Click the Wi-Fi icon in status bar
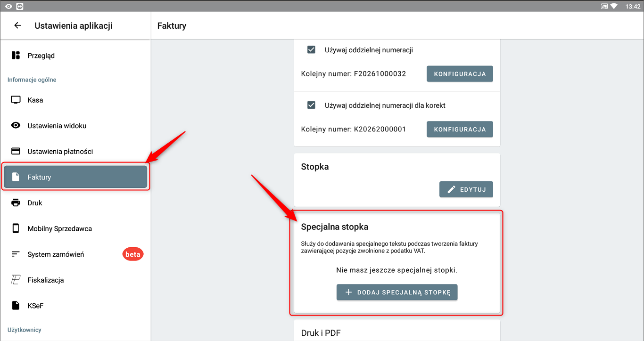Screen dimensions: 644x341 [614, 7]
